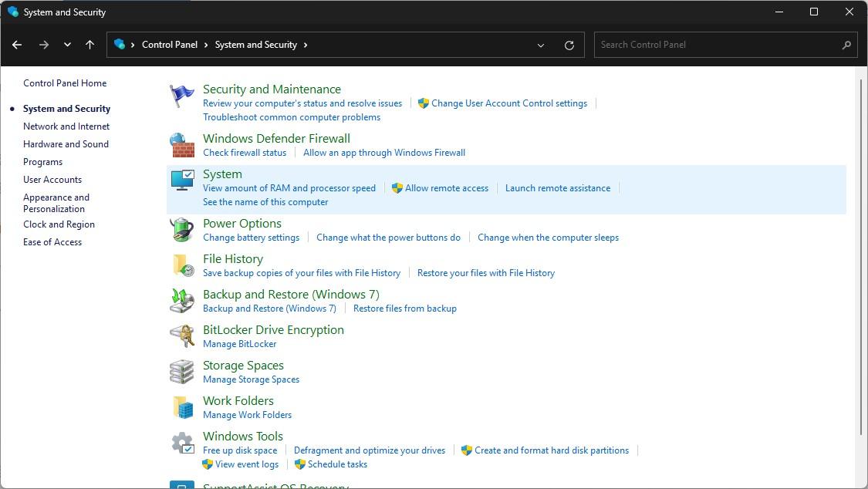Open Network and Internet category
The image size is (868, 489).
pyautogui.click(x=66, y=126)
